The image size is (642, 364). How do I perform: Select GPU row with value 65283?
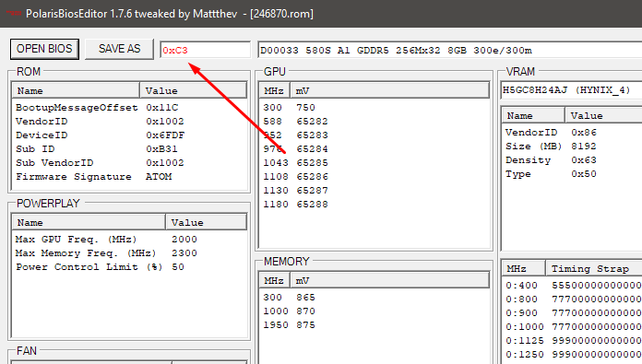click(374, 135)
